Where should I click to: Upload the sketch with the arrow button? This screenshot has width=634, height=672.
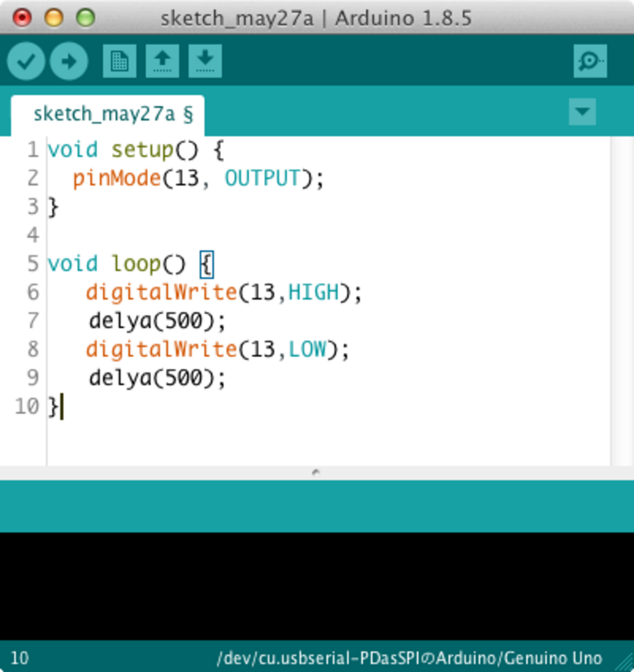69,61
